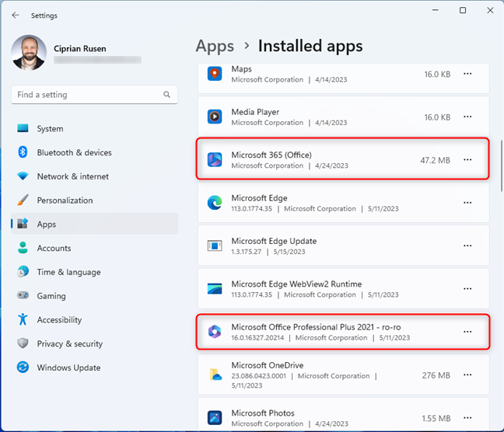Screen dimensions: 504x432
Task: Click the Microsoft Photos app icon
Action: point(215,418)
